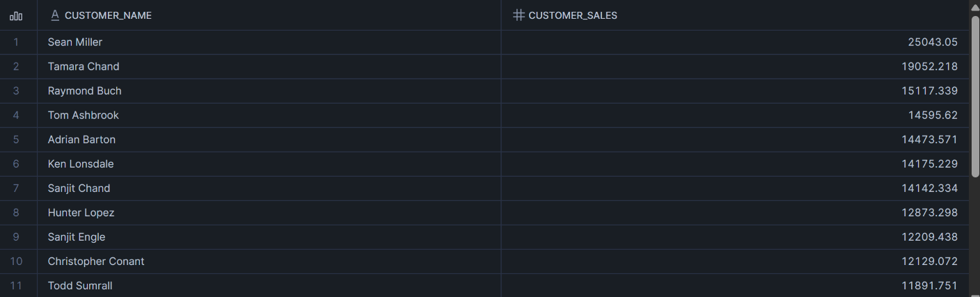Select row number 10

[x=16, y=262]
